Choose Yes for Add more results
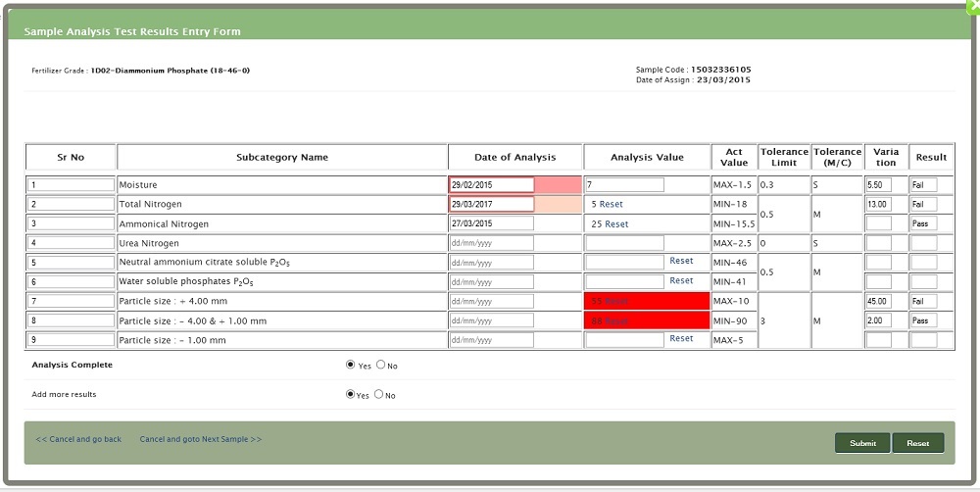The height and width of the screenshot is (492, 980). coord(351,395)
